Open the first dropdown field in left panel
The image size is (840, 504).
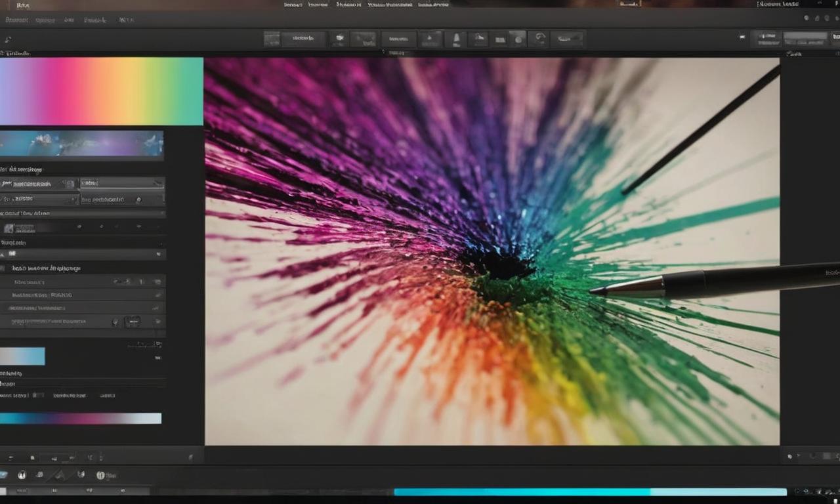[x=39, y=183]
